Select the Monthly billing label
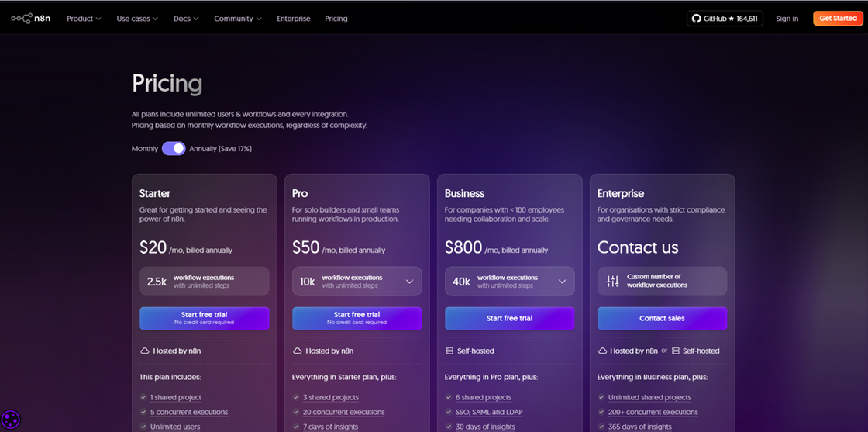Image resolution: width=868 pixels, height=432 pixels. [144, 148]
